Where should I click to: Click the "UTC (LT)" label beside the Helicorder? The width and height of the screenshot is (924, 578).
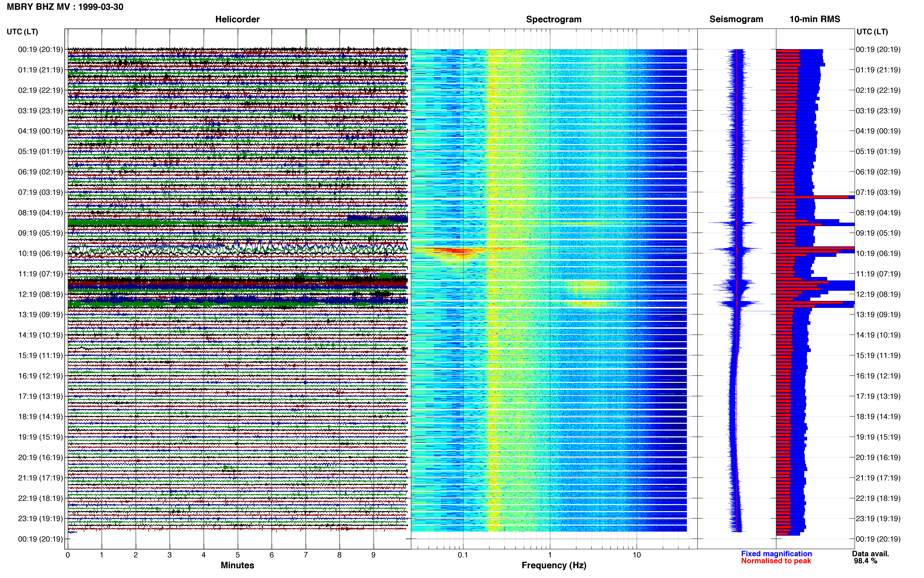22,32
